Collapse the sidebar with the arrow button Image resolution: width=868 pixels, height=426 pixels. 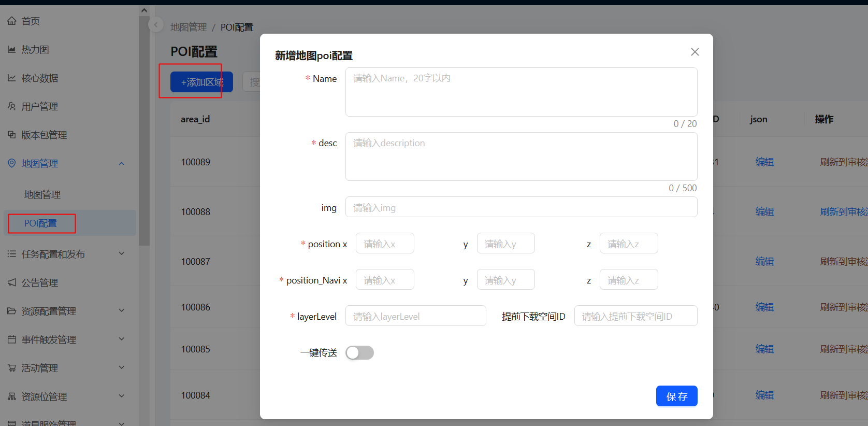[156, 24]
